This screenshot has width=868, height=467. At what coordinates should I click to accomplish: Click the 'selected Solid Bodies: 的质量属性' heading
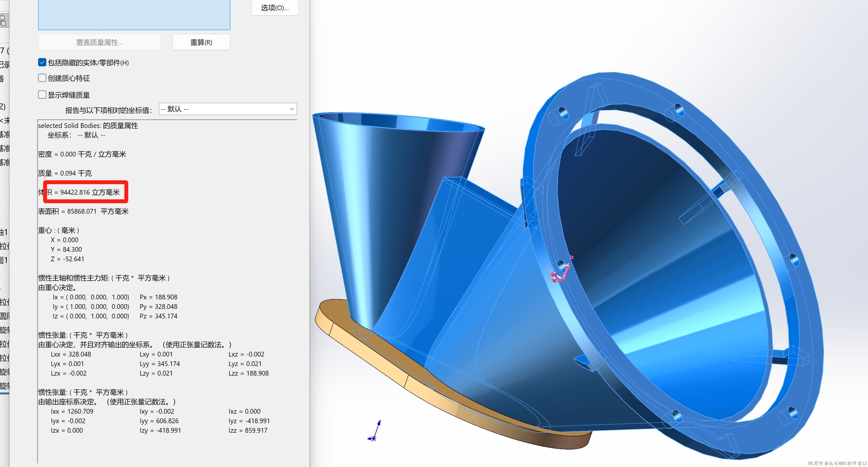88,125
